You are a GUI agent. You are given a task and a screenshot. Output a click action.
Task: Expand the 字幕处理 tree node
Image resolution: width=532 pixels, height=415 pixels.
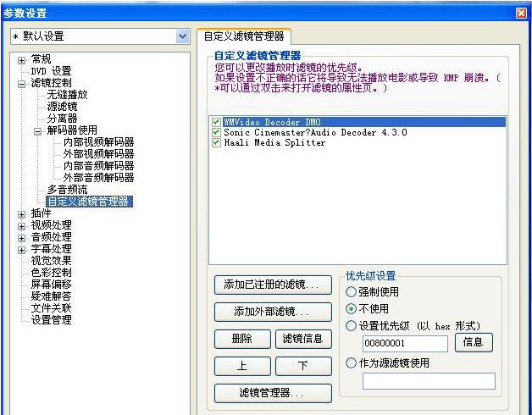click(21, 249)
